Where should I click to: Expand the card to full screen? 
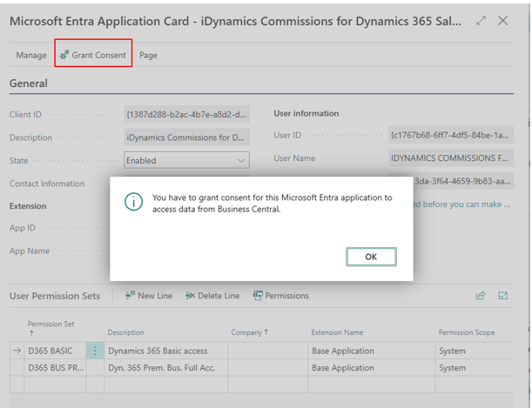(481, 21)
